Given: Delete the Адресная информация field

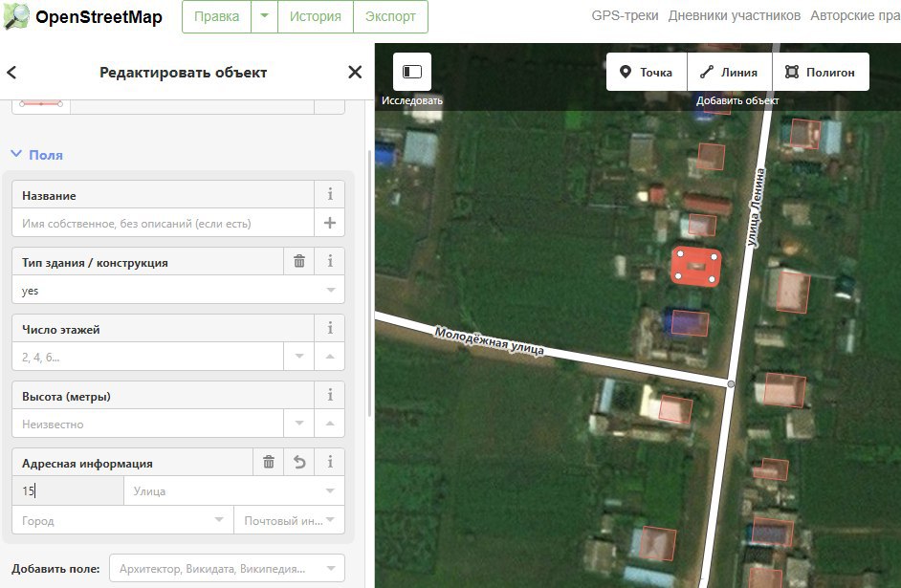Looking at the screenshot, I should click(x=269, y=462).
